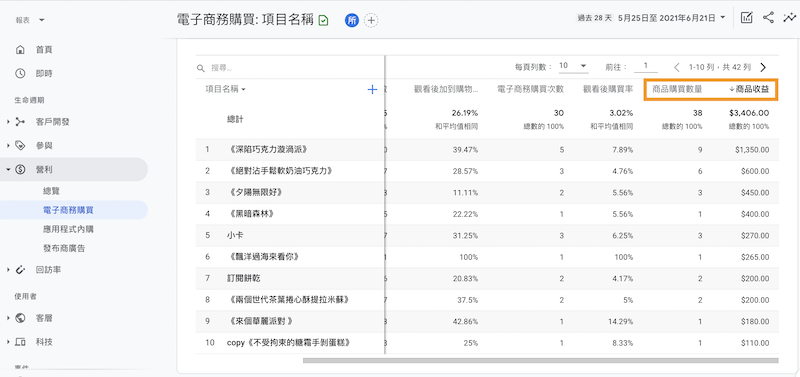This screenshot has height=377, width=800.
Task: Click the 即時 clock icon
Action: (x=20, y=73)
